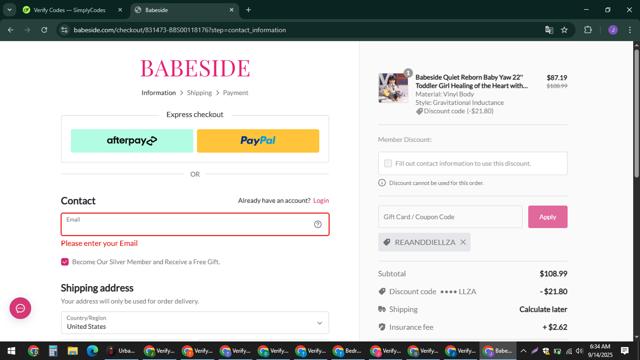Open the Chrome profile avatar
640x360 pixels.
point(613,30)
